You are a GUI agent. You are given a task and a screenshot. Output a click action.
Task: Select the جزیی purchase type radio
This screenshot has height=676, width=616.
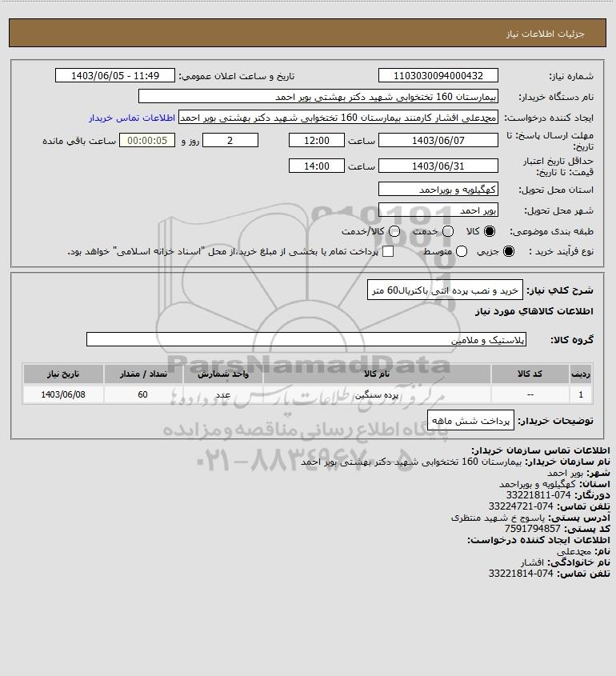(x=509, y=251)
